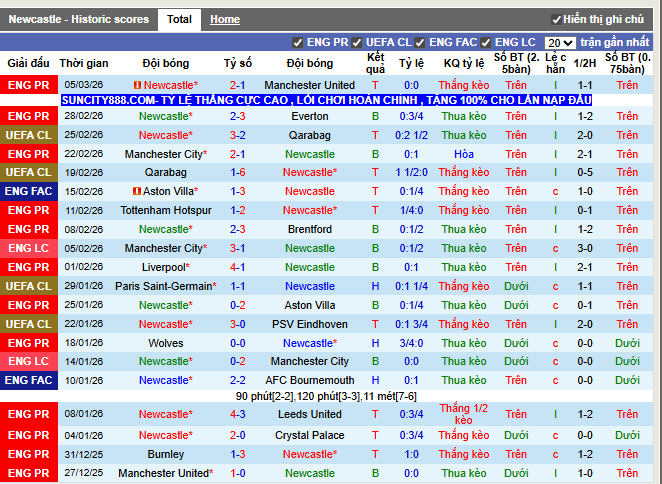Disable the ENG LC filter checkbox

[486, 43]
